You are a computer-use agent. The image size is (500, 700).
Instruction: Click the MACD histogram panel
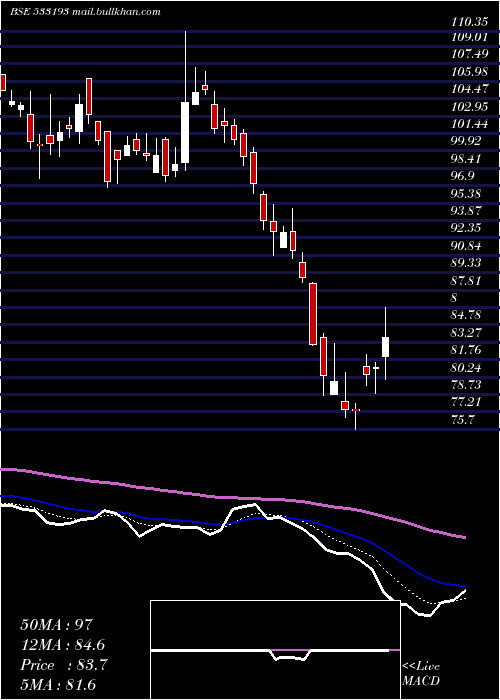(275, 650)
